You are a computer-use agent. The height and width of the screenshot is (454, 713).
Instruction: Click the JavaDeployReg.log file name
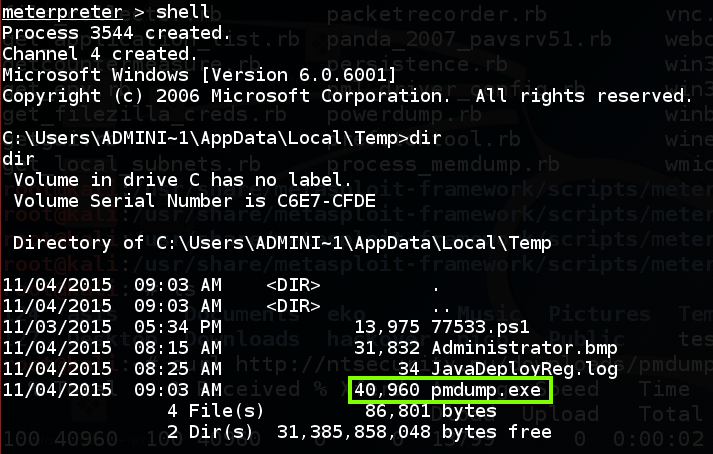[x=526, y=370]
